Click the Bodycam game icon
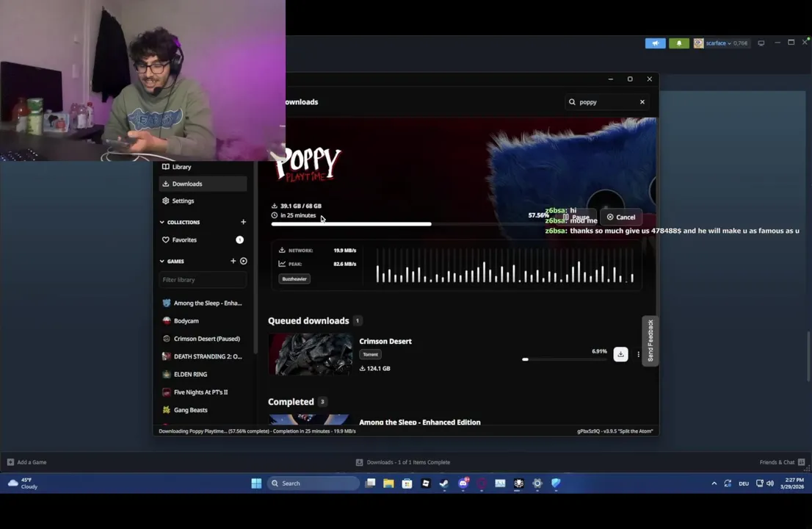This screenshot has height=529, width=812. click(166, 321)
